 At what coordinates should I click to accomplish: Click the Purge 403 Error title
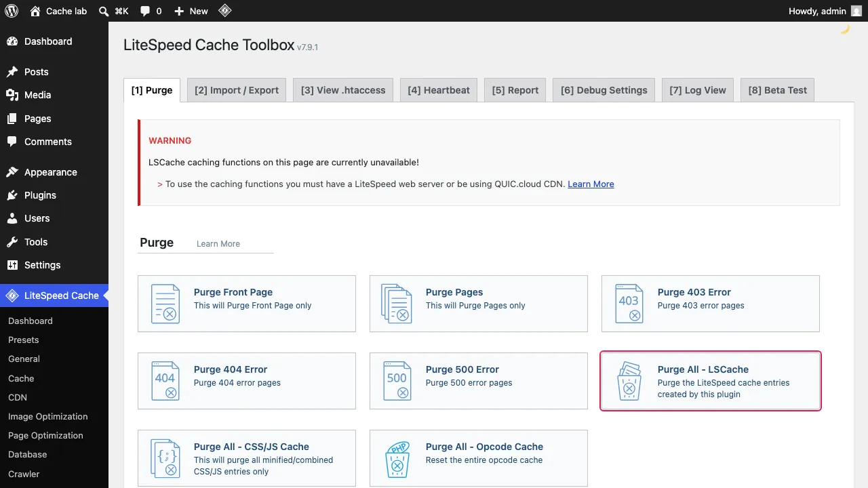(694, 292)
